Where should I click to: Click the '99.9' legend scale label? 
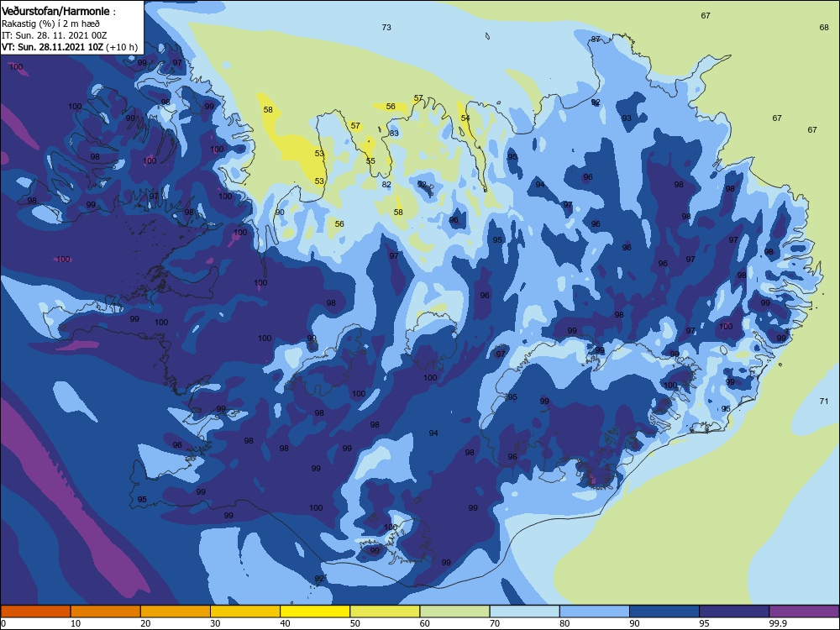click(x=777, y=623)
